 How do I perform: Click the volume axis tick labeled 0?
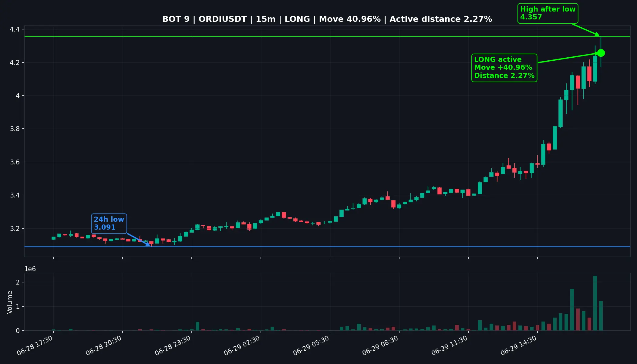pyautogui.click(x=18, y=331)
